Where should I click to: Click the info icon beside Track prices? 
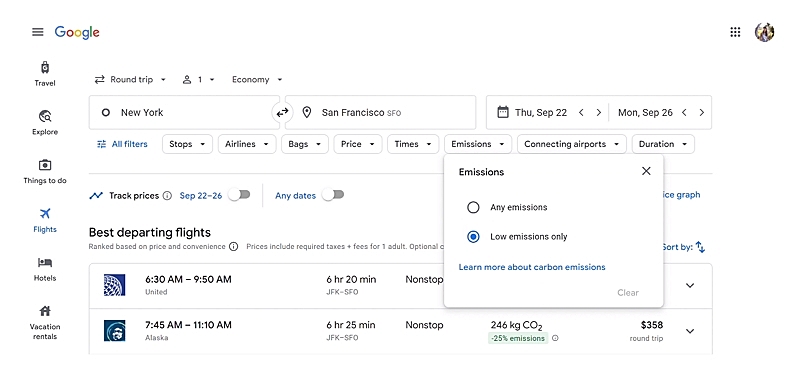(167, 195)
